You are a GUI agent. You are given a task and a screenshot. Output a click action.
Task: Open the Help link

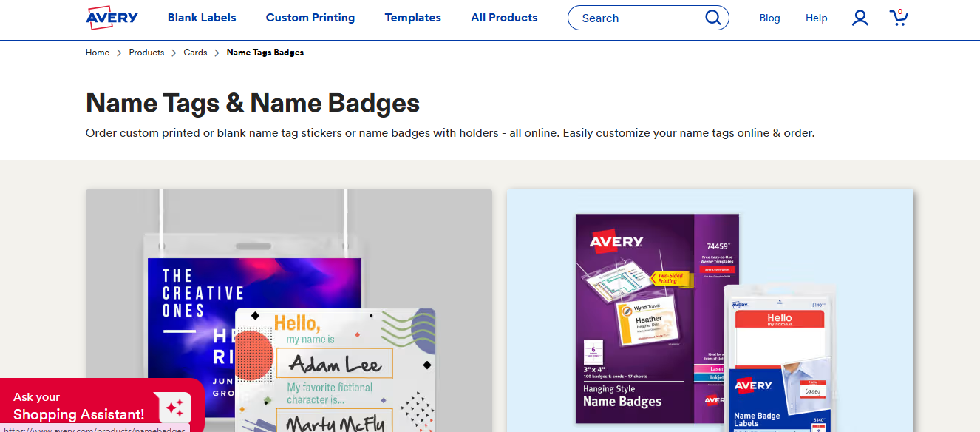(x=817, y=18)
